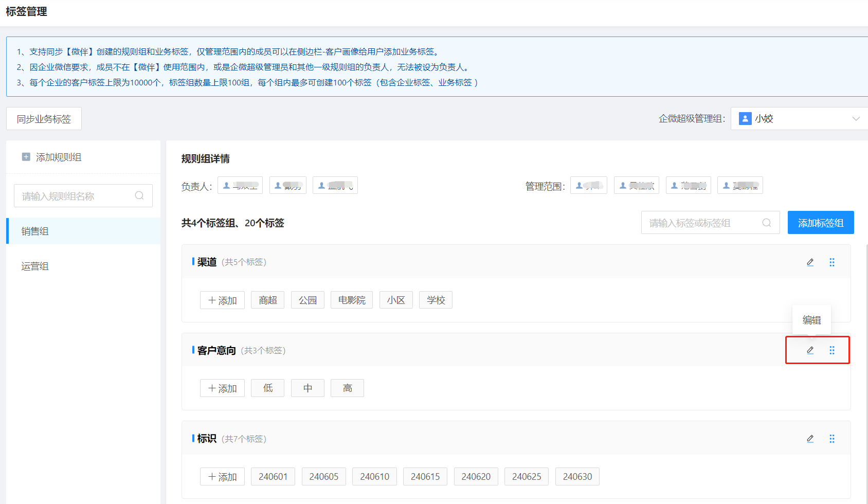
Task: Edit the 客户意向 tag group
Action: tap(810, 350)
